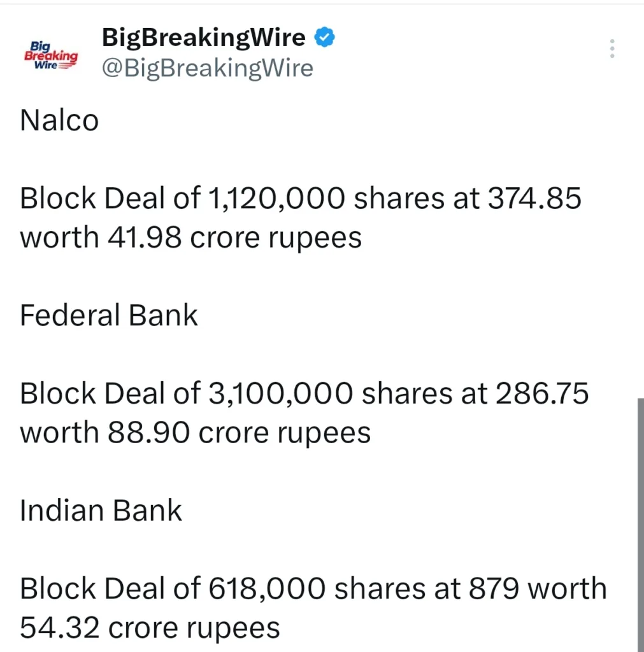Click the @BigBreakingWire handle
Viewport: 644px width, 652px height.
[207, 68]
